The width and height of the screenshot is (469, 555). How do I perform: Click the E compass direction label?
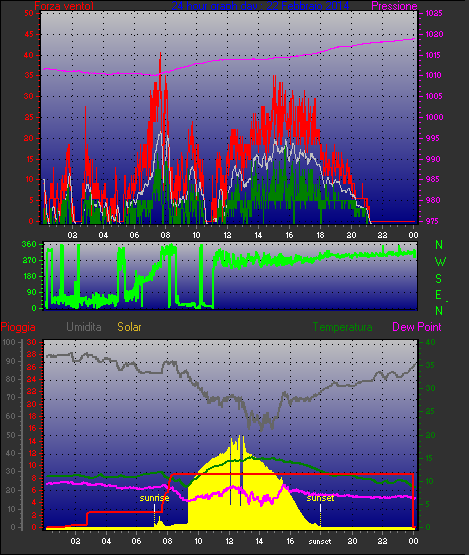point(439,294)
